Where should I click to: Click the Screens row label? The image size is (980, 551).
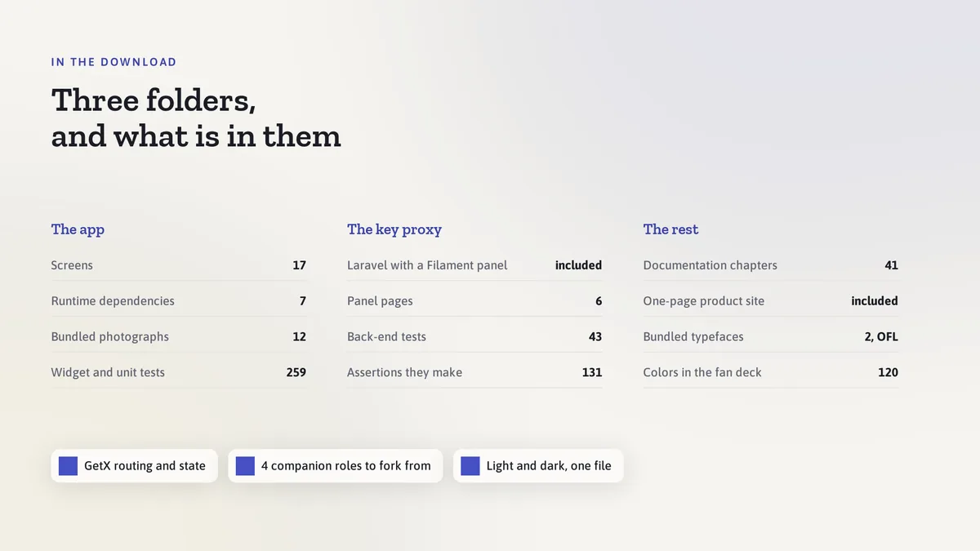pyautogui.click(x=72, y=265)
